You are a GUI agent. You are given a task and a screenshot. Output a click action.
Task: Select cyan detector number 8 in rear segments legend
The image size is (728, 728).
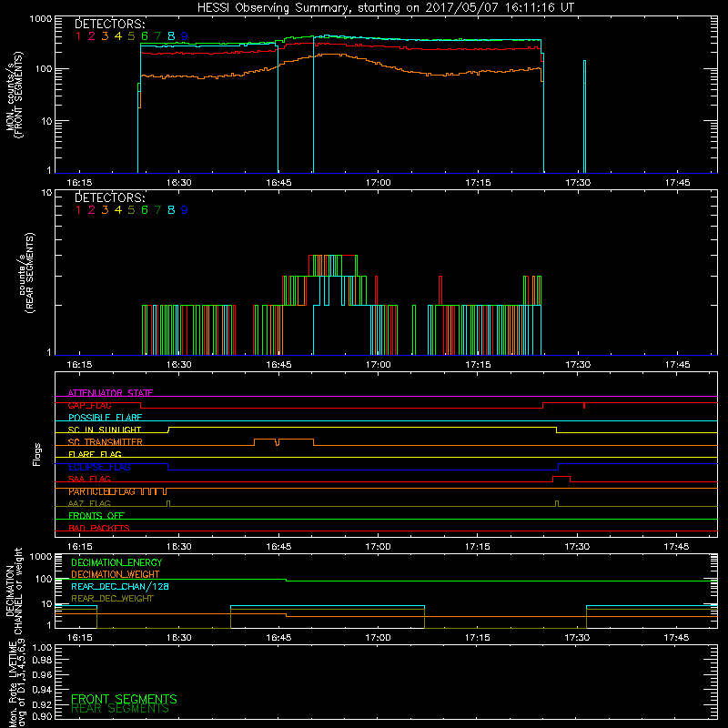(x=171, y=210)
